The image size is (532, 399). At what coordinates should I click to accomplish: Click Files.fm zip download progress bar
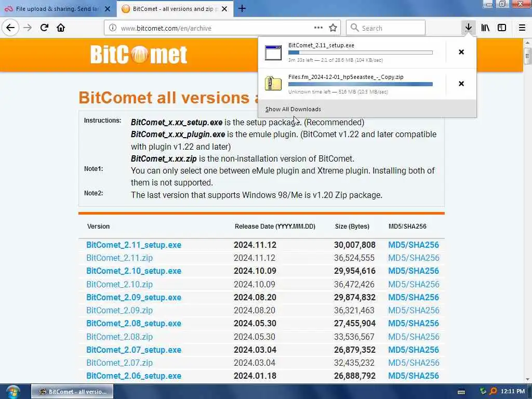pyautogui.click(x=361, y=84)
